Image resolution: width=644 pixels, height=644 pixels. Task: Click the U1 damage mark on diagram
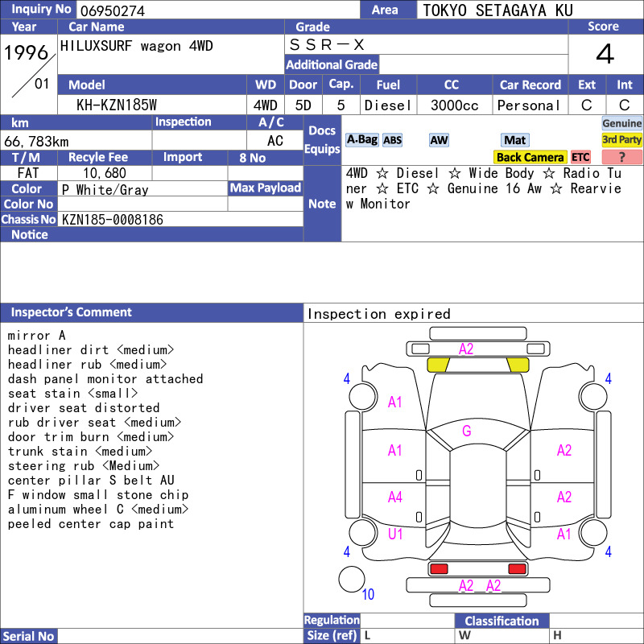click(x=395, y=534)
